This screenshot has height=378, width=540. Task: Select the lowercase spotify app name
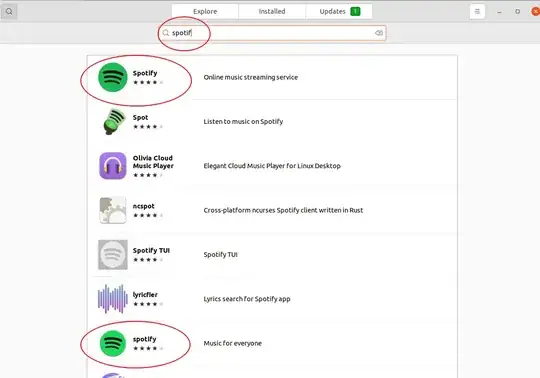tap(144, 339)
